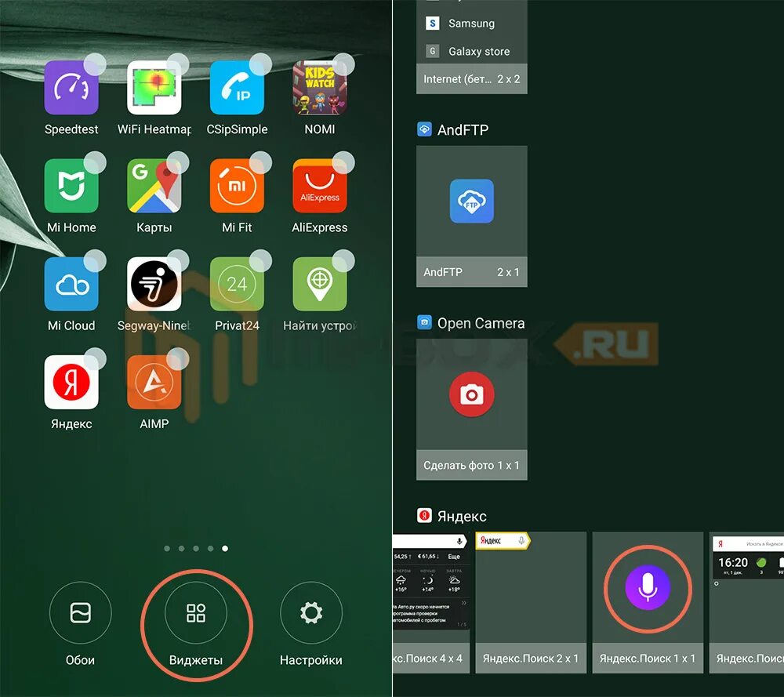Select the Internet 2 x 2 widget label
784x697 pixels.
(471, 79)
